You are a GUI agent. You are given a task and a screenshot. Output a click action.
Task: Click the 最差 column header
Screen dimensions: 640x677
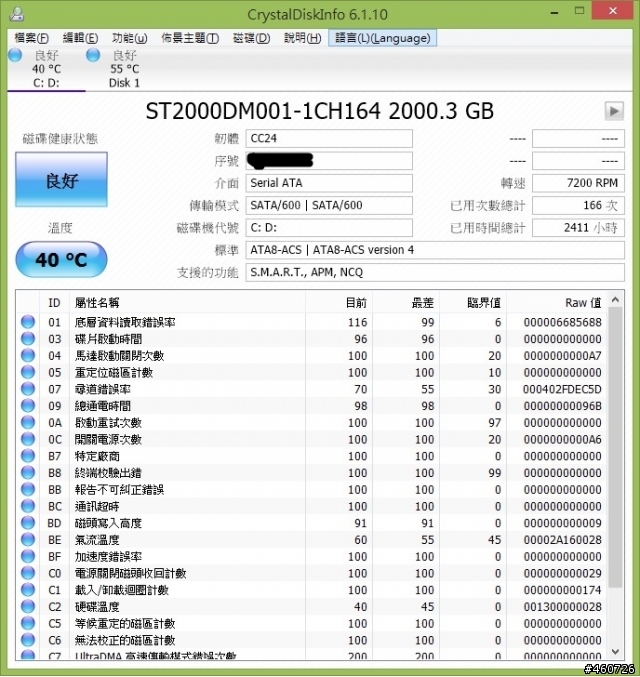[406, 303]
